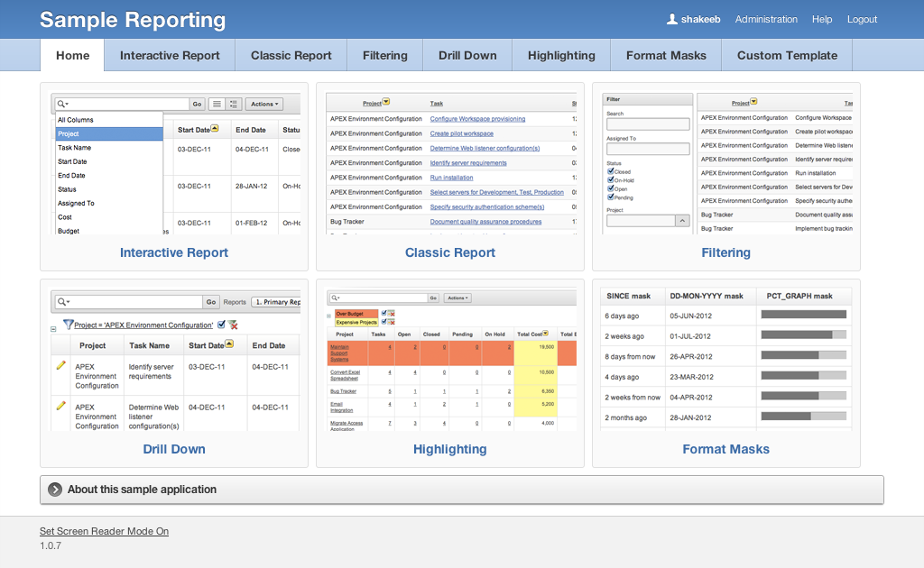
Task: Toggle the On-Hold status checkbox
Action: tap(611, 180)
